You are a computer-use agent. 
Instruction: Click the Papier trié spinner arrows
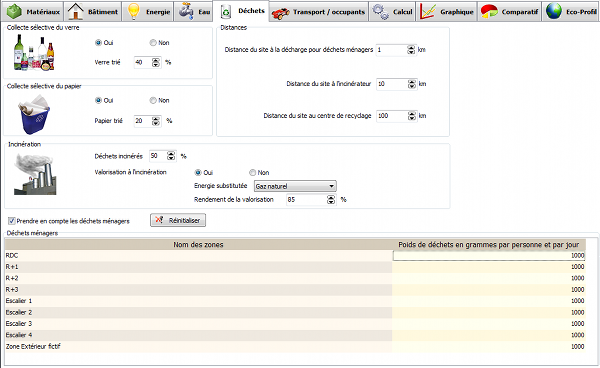pos(156,121)
